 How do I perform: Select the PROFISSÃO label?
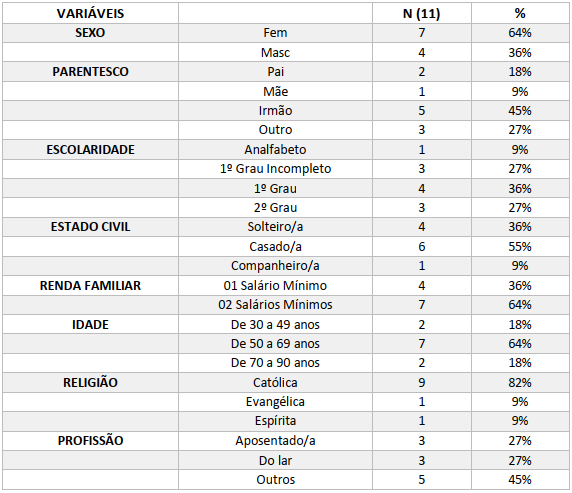pos(90,440)
